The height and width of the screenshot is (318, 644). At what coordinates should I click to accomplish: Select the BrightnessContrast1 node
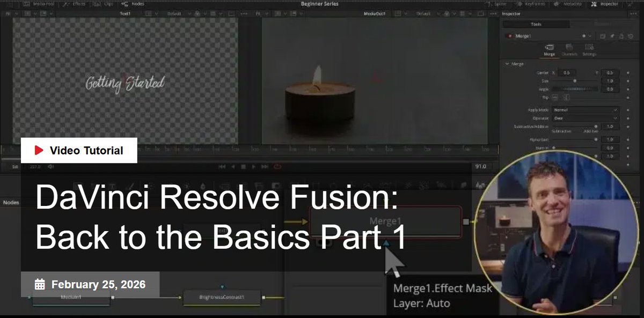(222, 297)
